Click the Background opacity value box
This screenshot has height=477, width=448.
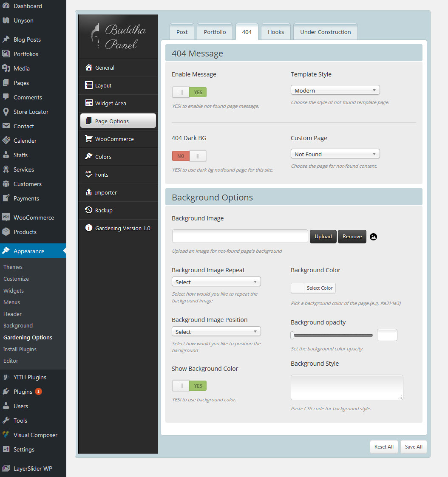[x=387, y=335]
